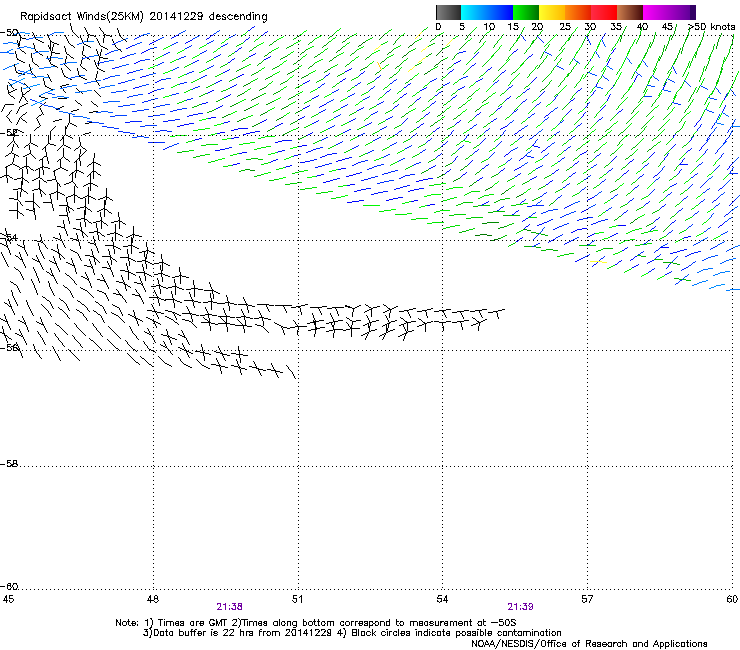Click the green 15-20 knots color swatch
This screenshot has height=650, width=740.
(526, 12)
